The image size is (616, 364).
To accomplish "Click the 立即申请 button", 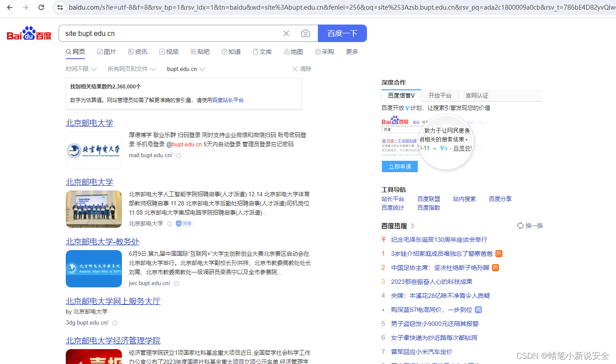I will (399, 166).
